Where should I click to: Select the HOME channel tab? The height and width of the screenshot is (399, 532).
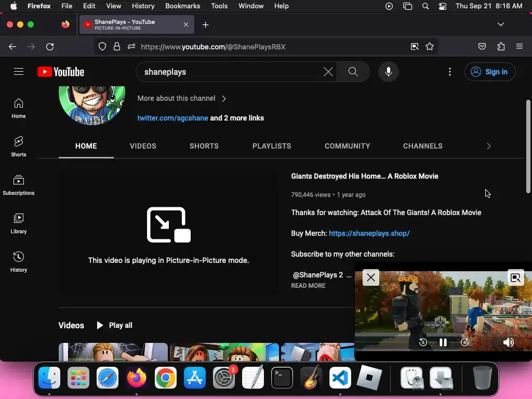click(x=86, y=146)
